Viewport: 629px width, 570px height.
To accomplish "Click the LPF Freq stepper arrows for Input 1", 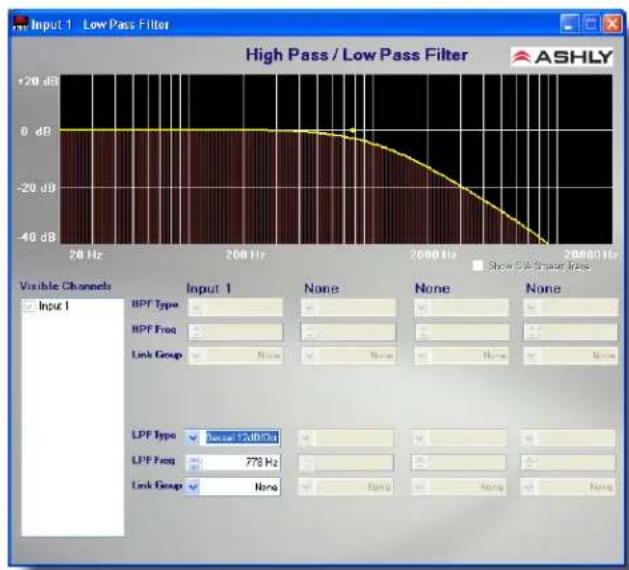I will point(194,462).
